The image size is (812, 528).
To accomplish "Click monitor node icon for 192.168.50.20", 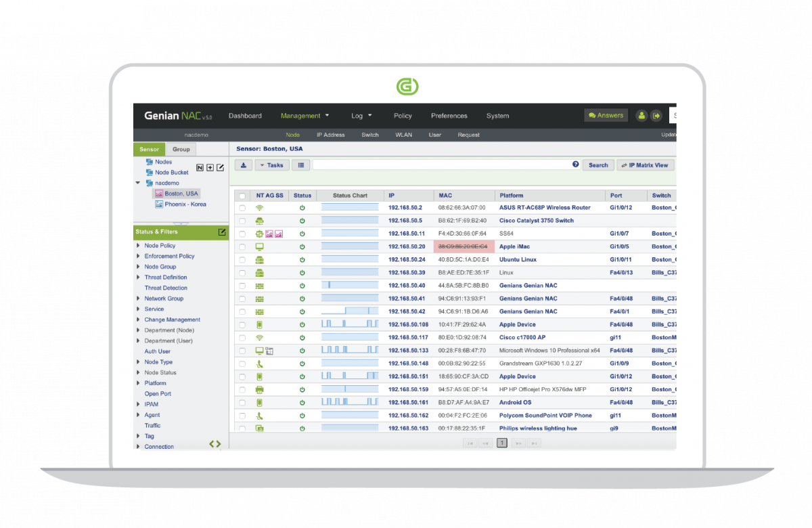I will [x=259, y=246].
